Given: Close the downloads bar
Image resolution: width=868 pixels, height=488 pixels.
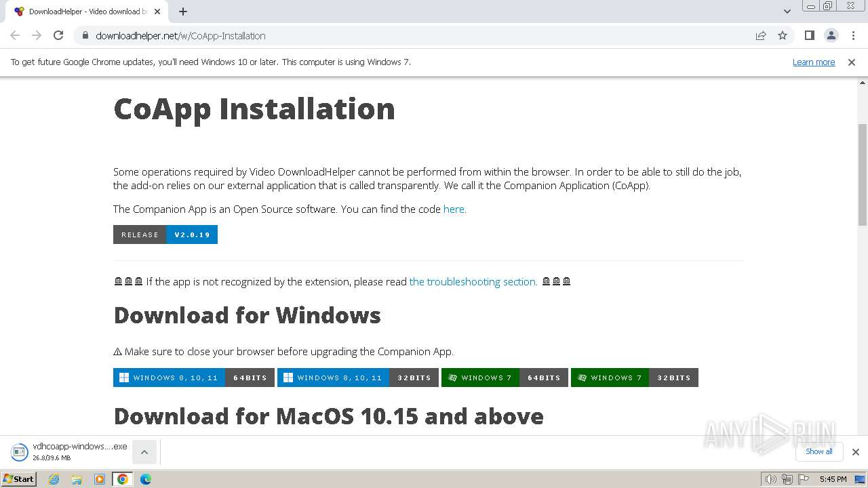Looking at the screenshot, I should (x=856, y=451).
